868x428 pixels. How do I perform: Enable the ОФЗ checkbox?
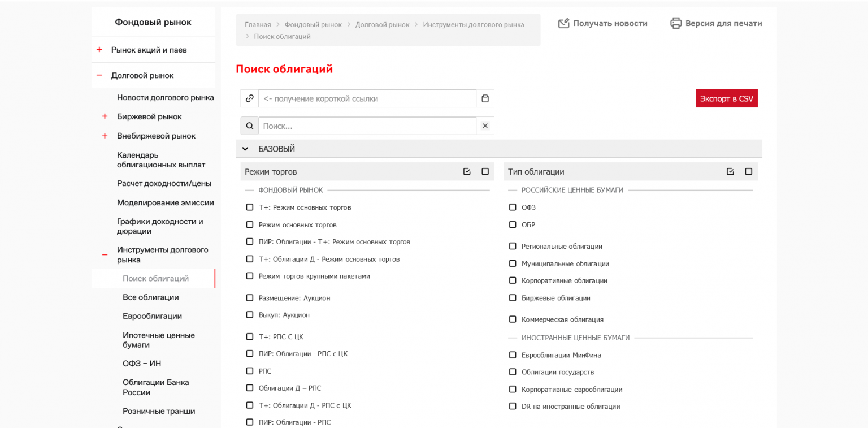pyautogui.click(x=513, y=207)
